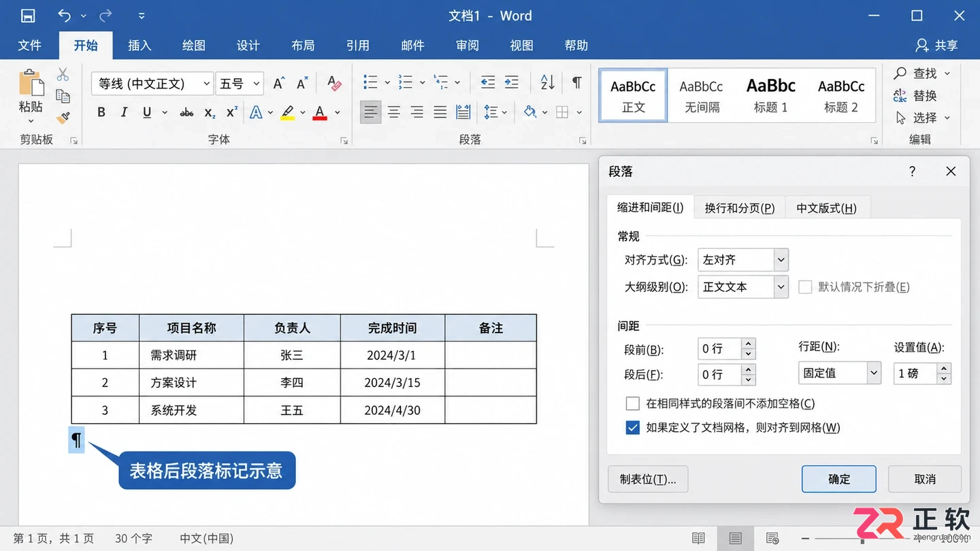
Task: Apply superscript formatting
Action: click(232, 112)
